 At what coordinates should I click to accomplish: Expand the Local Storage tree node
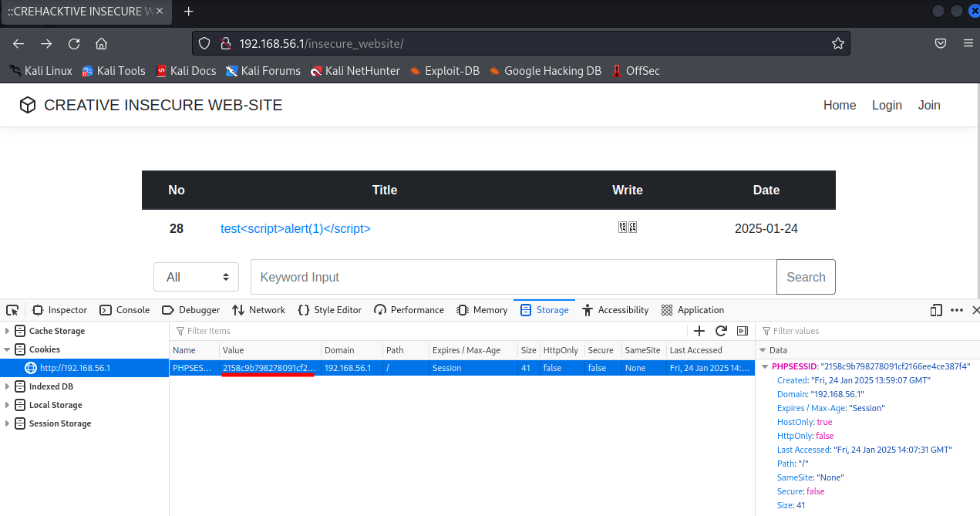tap(8, 405)
